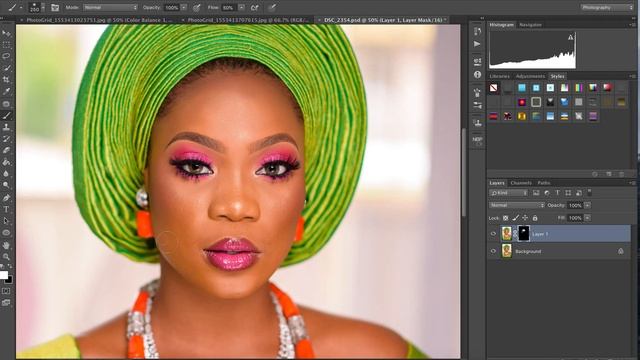The height and width of the screenshot is (360, 640).
Task: Open the layer blend mode Normal dropdown
Action: [x=517, y=205]
